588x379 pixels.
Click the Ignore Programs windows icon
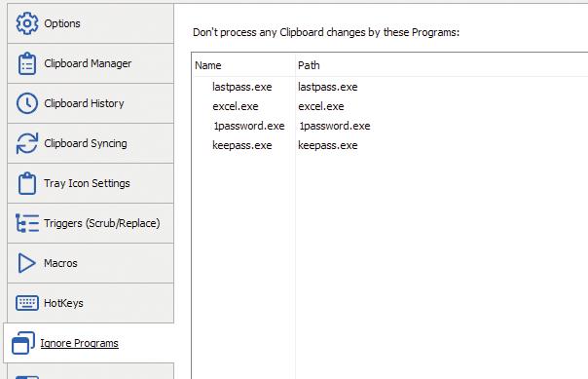(x=23, y=343)
